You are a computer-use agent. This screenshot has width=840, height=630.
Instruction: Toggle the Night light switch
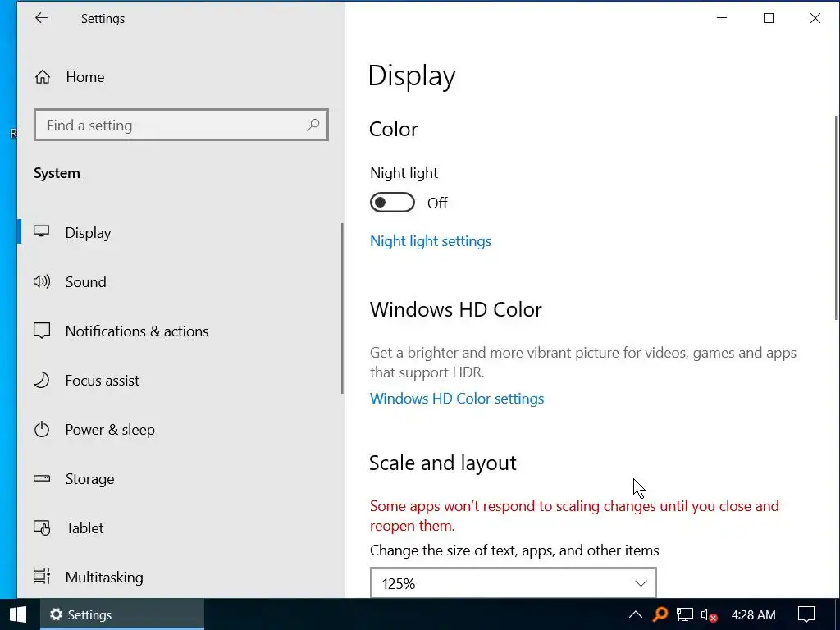[x=392, y=203]
